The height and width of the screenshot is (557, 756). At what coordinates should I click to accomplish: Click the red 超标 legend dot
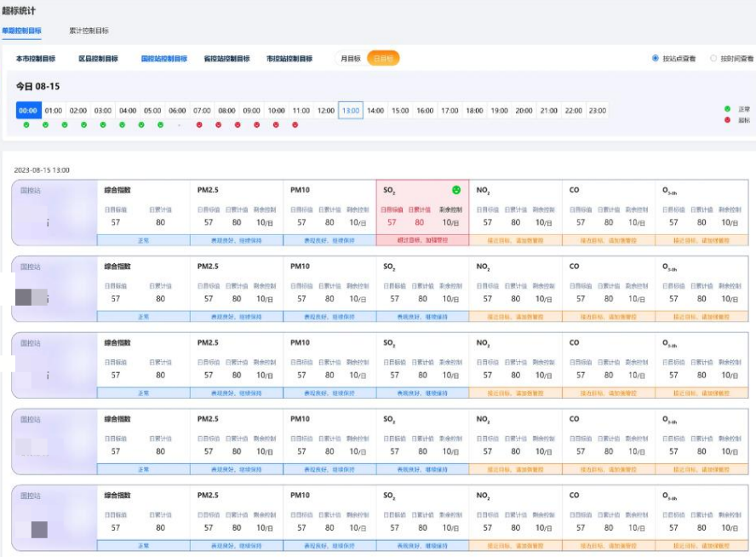727,120
